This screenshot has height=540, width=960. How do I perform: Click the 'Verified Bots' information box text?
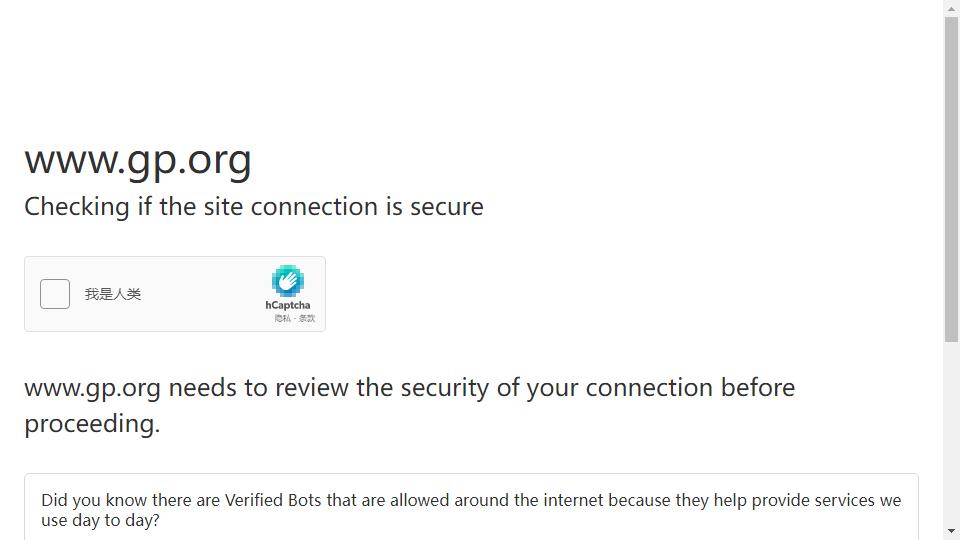471,510
